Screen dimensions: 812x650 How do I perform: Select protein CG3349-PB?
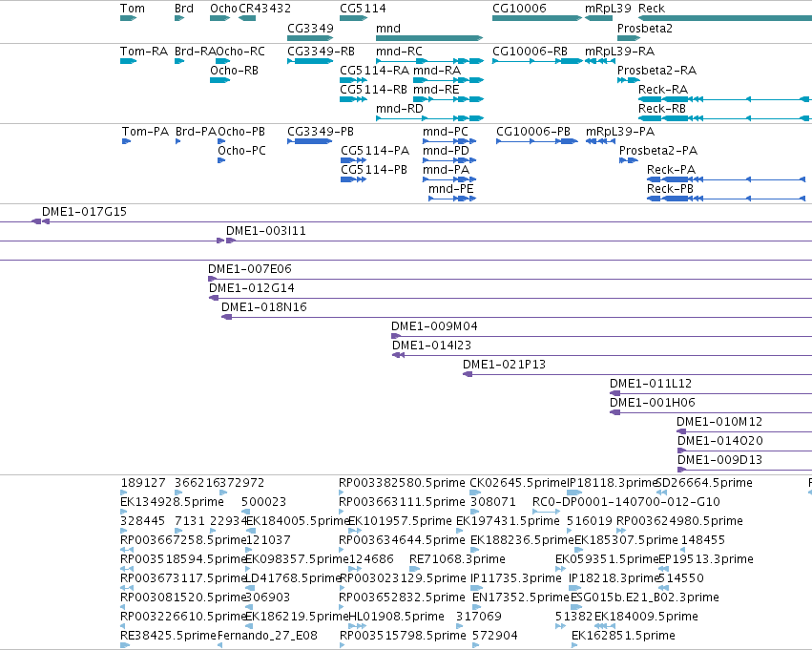click(x=310, y=141)
